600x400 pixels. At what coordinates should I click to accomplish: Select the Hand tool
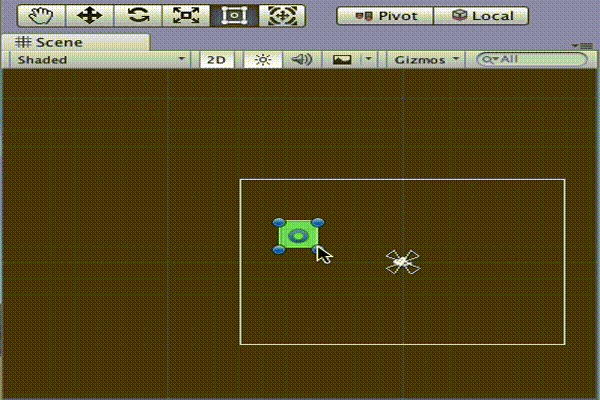[x=41, y=15]
